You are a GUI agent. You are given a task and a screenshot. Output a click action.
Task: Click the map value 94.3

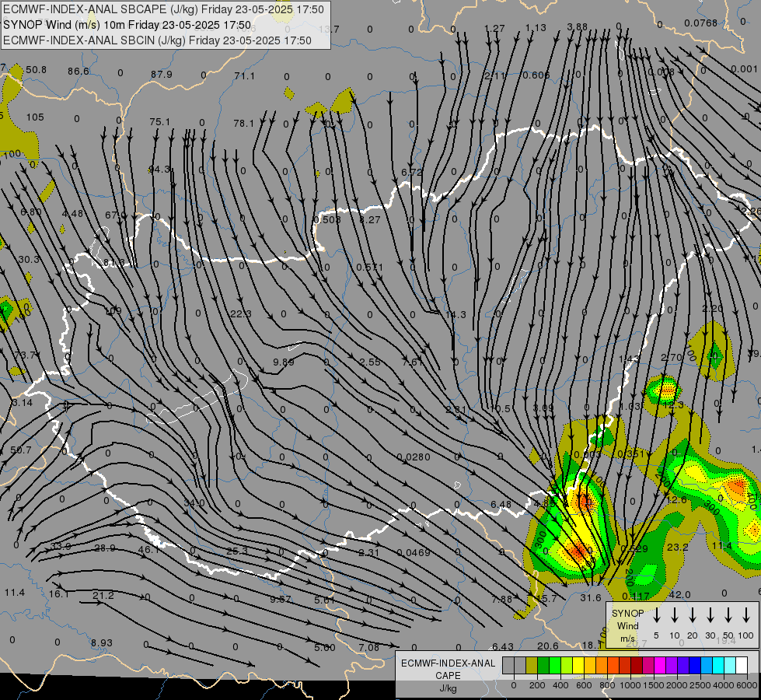tap(159, 169)
